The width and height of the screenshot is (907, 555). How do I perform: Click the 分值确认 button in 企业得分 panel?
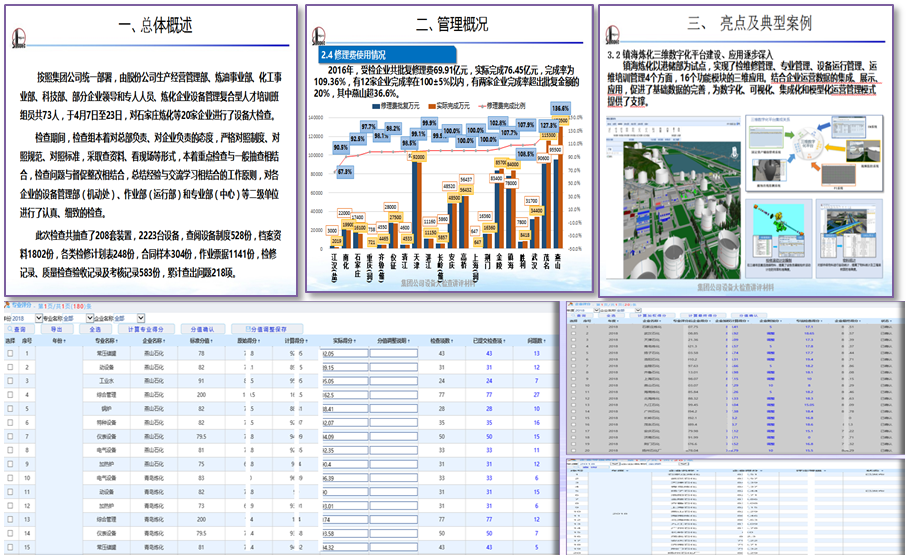(749, 315)
